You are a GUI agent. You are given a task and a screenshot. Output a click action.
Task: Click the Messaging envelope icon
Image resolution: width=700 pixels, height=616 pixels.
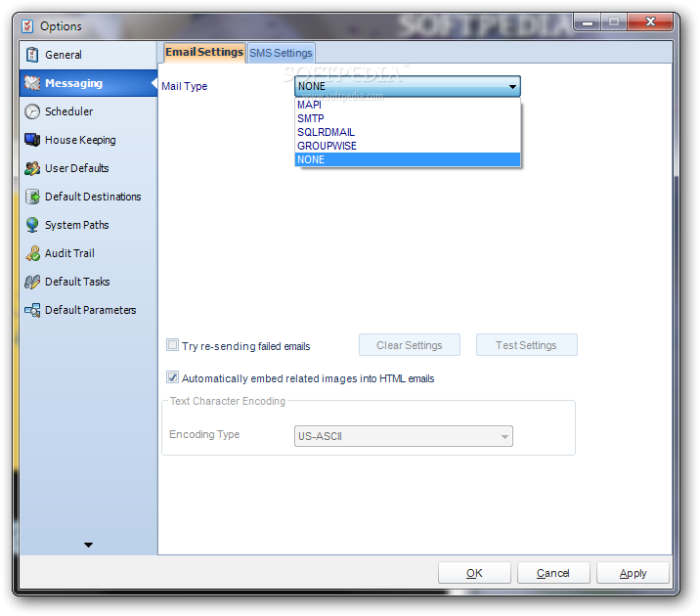32,83
